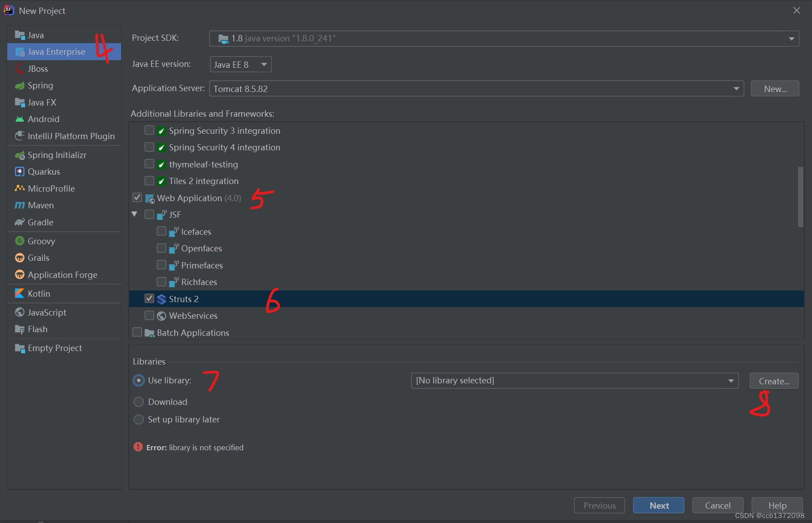Select Set up library later option
Image resolution: width=812 pixels, height=523 pixels.
coord(139,419)
